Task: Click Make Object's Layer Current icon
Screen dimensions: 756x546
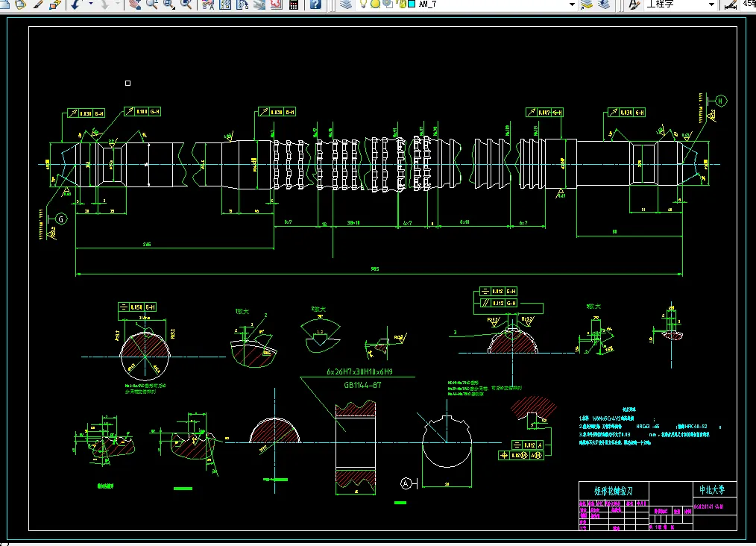Action: (x=587, y=4)
